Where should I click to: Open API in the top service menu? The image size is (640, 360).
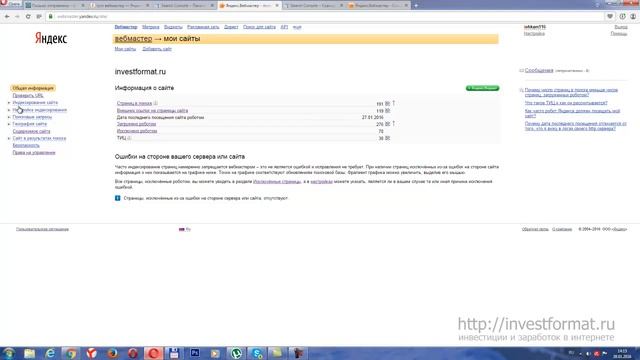[x=284, y=27]
